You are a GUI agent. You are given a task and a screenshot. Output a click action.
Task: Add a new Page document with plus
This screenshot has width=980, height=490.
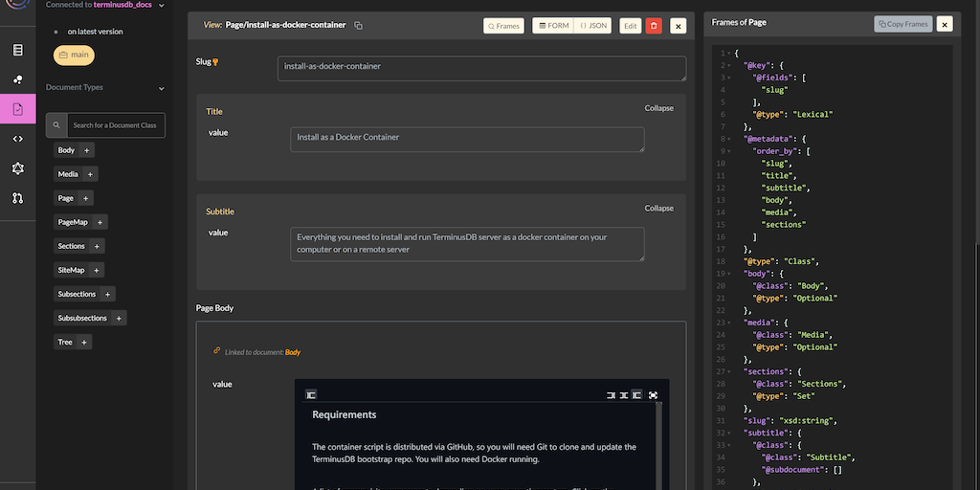click(85, 198)
